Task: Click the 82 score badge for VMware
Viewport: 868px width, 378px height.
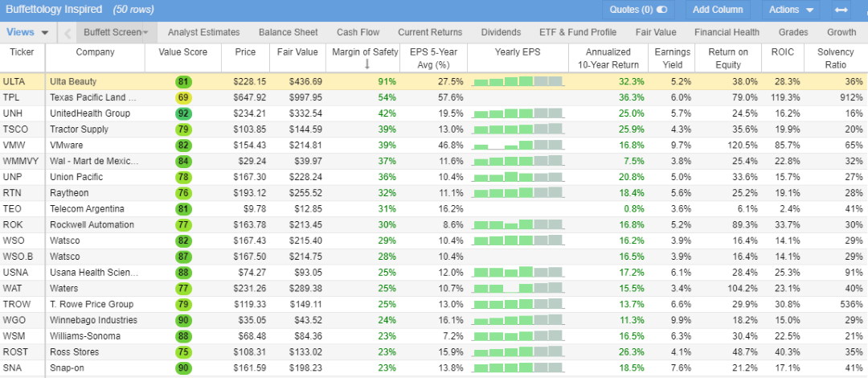Action: click(x=183, y=146)
